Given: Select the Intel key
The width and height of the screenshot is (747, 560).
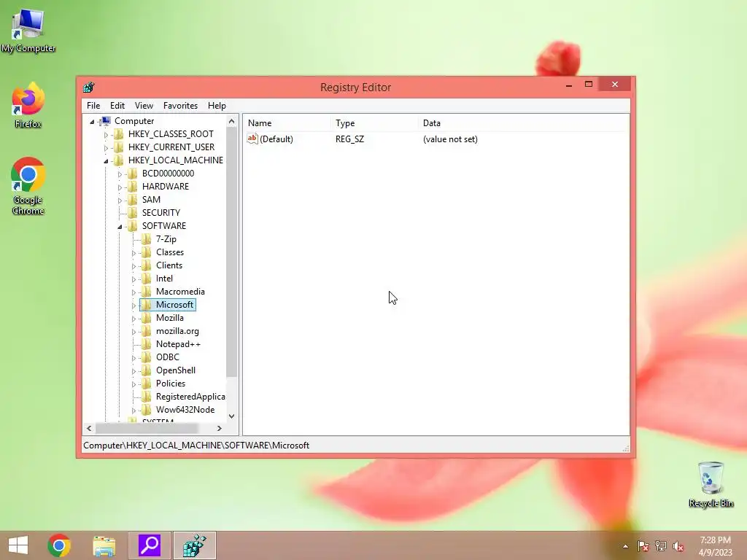Looking at the screenshot, I should pos(164,279).
